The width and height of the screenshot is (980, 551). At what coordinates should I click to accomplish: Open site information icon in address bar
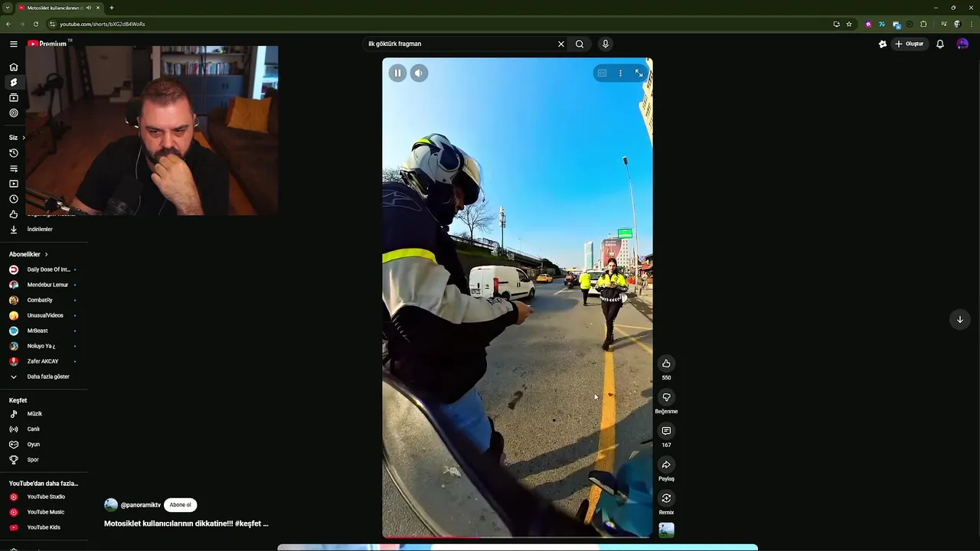point(51,24)
